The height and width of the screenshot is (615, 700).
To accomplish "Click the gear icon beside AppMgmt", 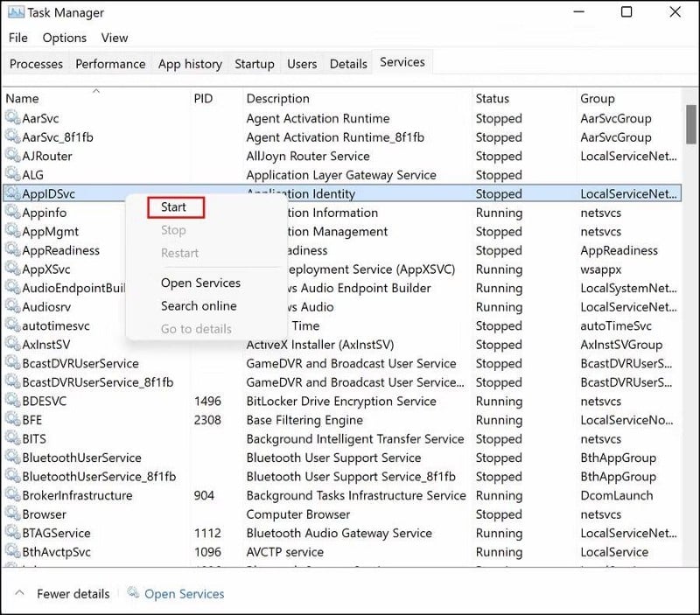I will point(12,231).
